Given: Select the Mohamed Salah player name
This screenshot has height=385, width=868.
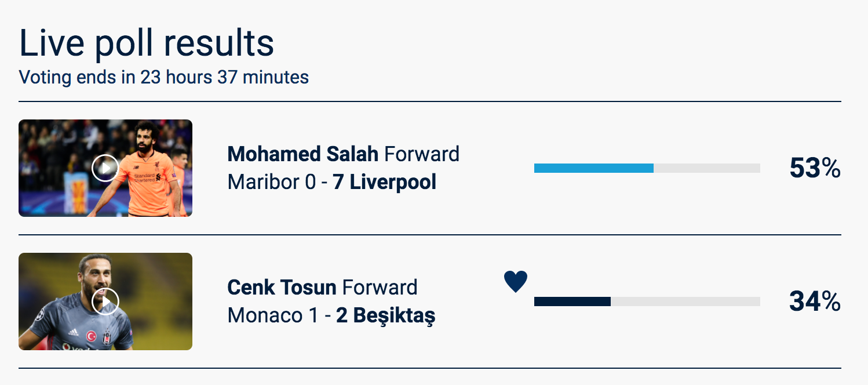Looking at the screenshot, I should (303, 154).
